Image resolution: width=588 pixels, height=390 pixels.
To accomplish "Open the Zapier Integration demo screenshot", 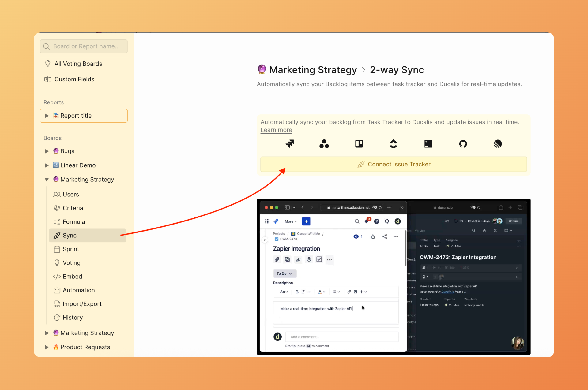I will tap(393, 277).
